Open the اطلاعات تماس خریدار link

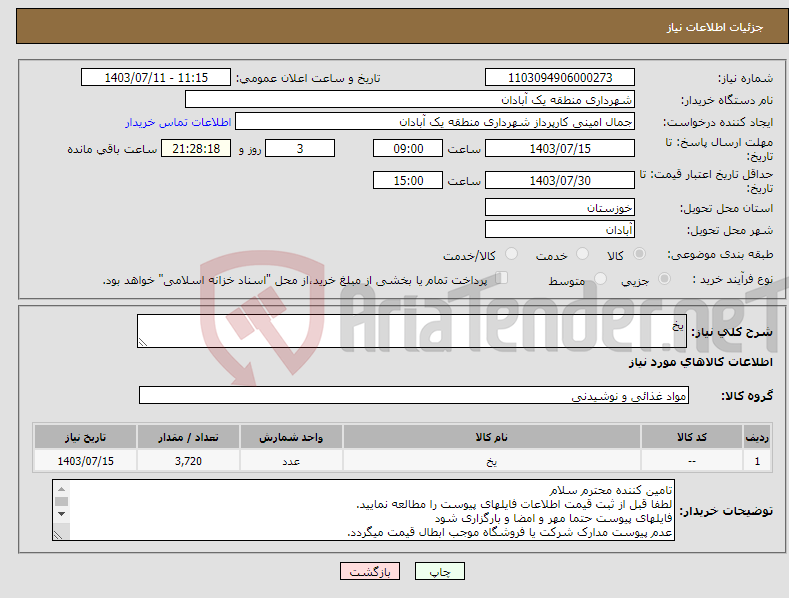178,122
